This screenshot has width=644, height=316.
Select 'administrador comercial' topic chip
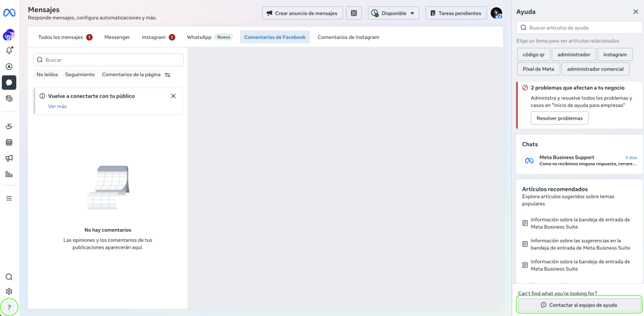coord(595,69)
